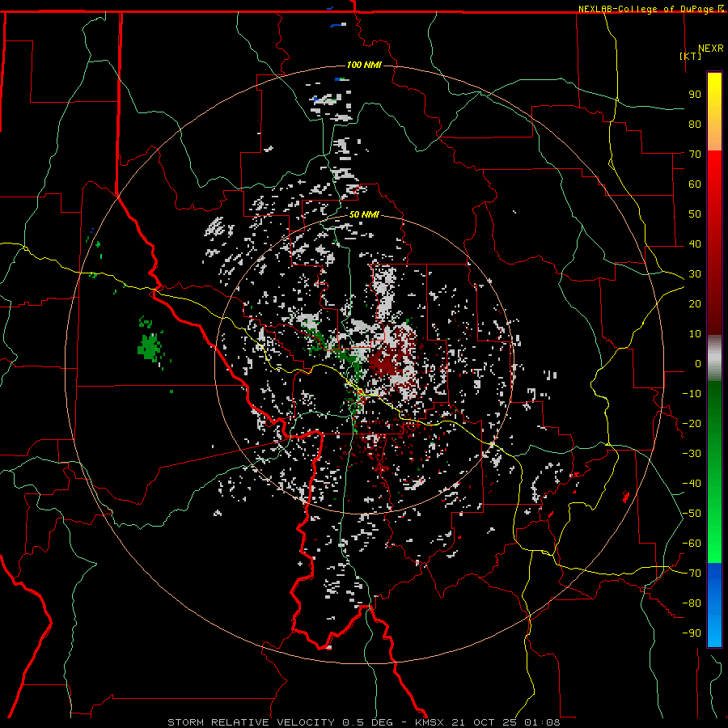
Task: Click the 50 value on velocity scale
Action: pyautogui.click(x=695, y=214)
